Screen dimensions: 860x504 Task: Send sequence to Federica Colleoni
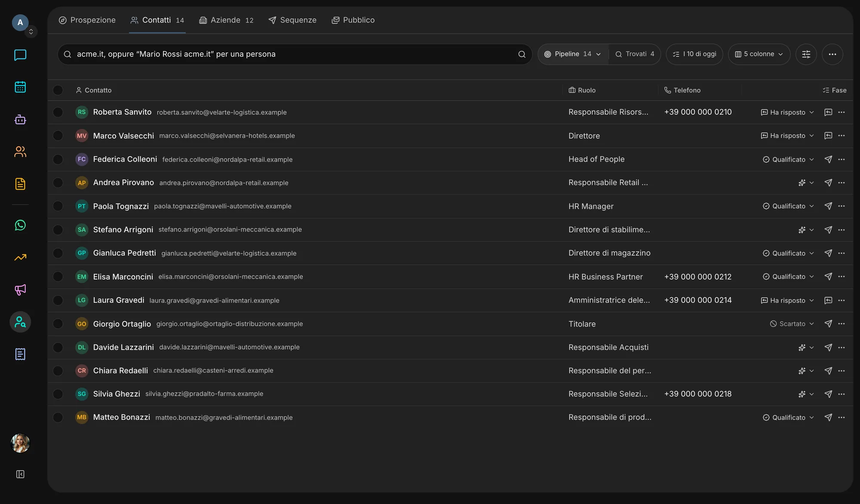click(828, 160)
